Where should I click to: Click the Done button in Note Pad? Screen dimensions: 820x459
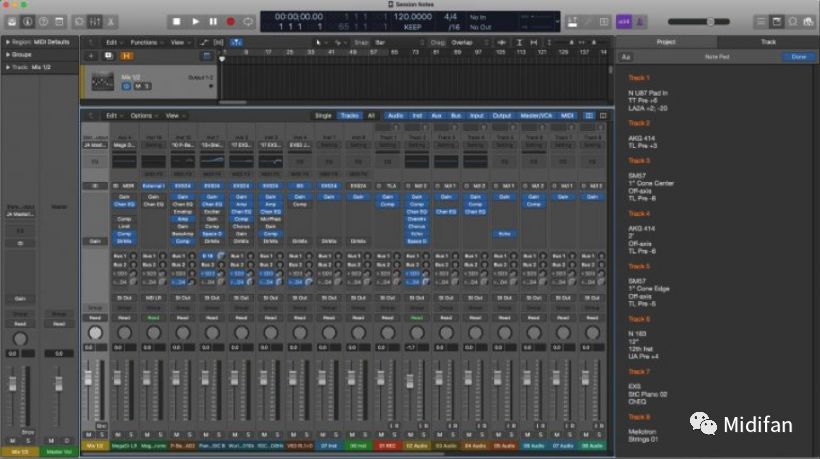tap(798, 57)
